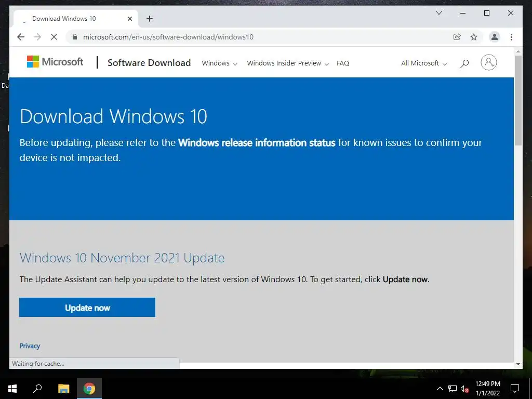Open the notification center icon
532x399 pixels.
tap(515, 389)
